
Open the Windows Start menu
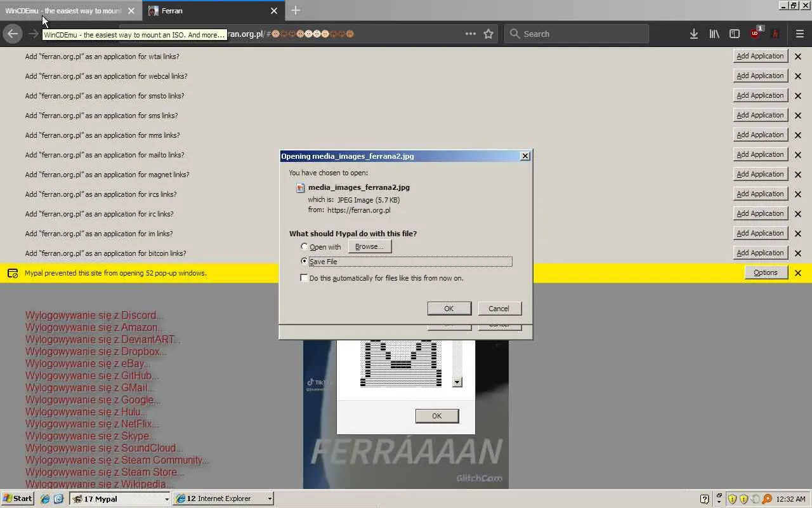click(18, 498)
